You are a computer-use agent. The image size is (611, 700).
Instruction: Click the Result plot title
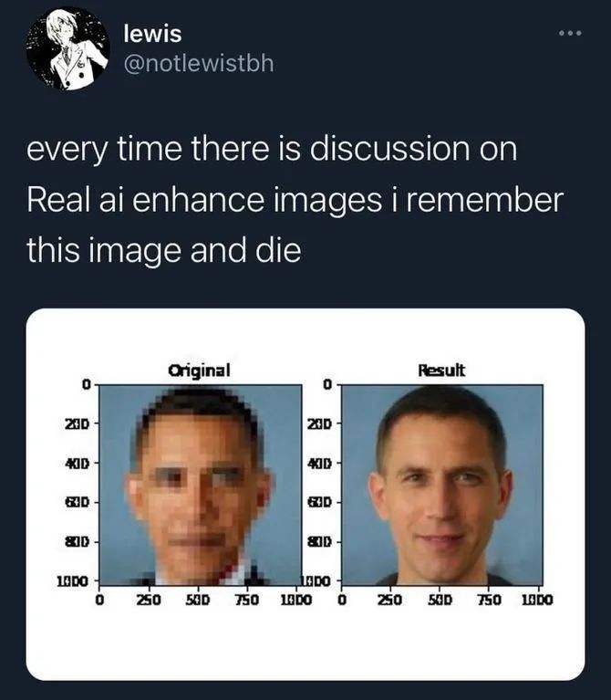pos(441,371)
